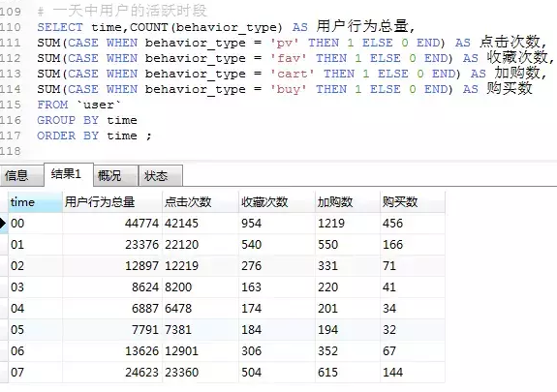Viewport: 557px width, 392px height.
Task: Click cell value 540
Action: (x=252, y=245)
